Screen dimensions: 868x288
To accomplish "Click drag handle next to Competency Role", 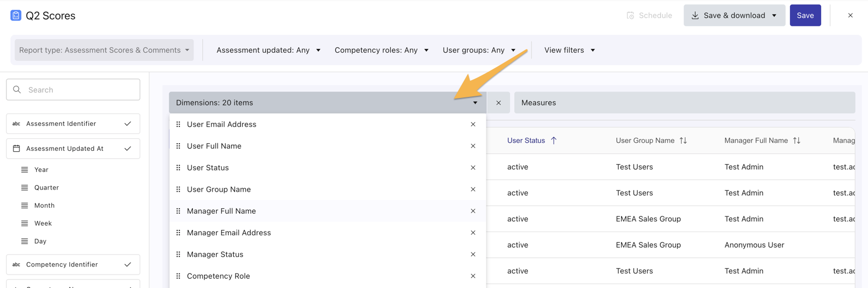I will [x=178, y=276].
